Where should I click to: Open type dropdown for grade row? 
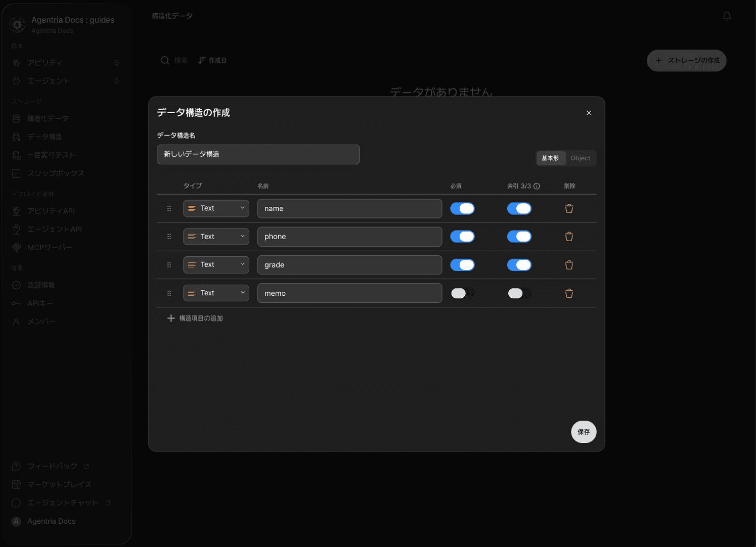216,265
